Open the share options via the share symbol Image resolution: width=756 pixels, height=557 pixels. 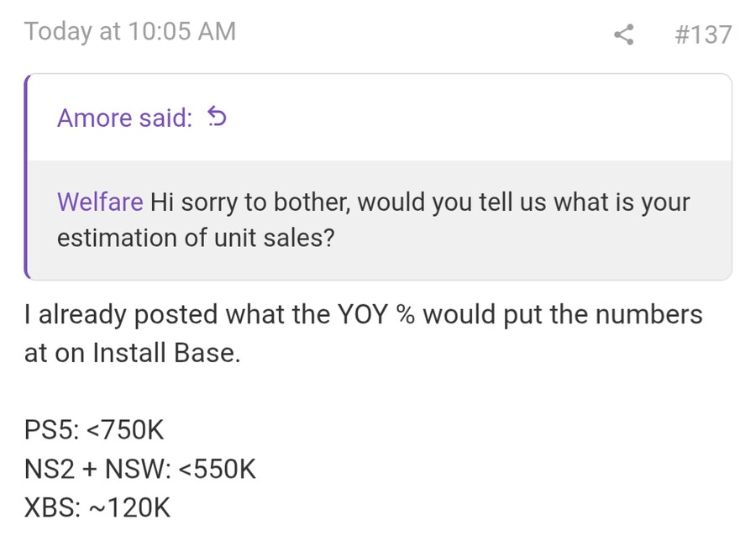[x=622, y=35]
